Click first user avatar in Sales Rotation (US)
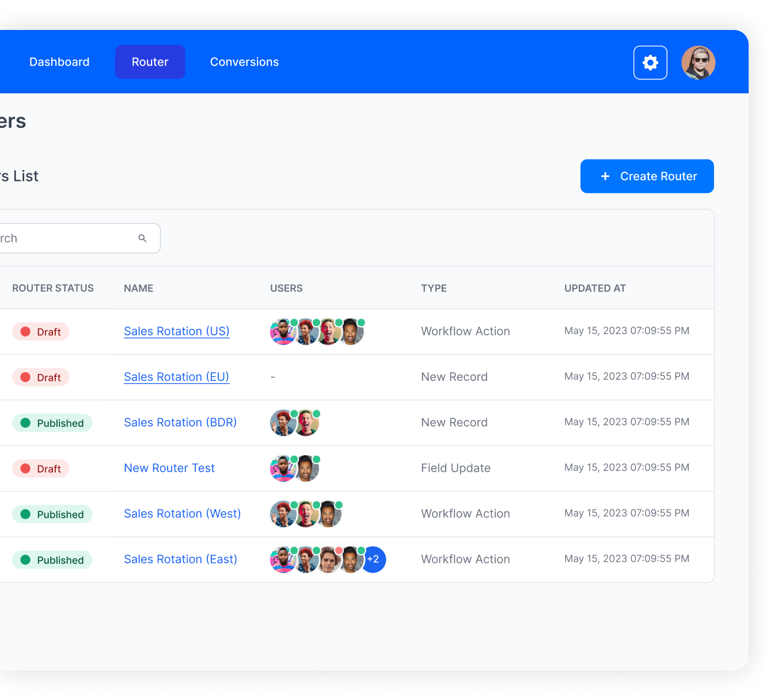Image resolution: width=778 pixels, height=700 pixels. click(282, 332)
